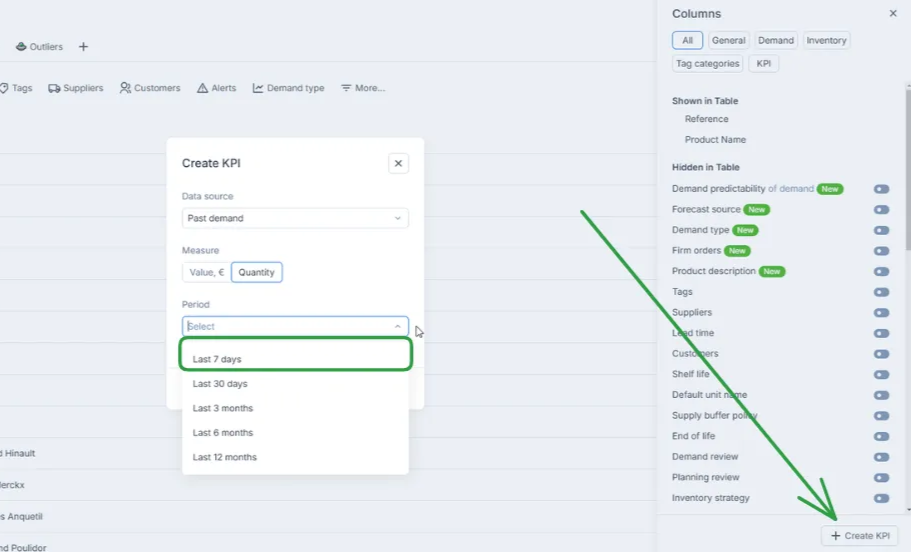Click the plus icon next to Outliers
This screenshot has width=911, height=552.
coord(83,47)
